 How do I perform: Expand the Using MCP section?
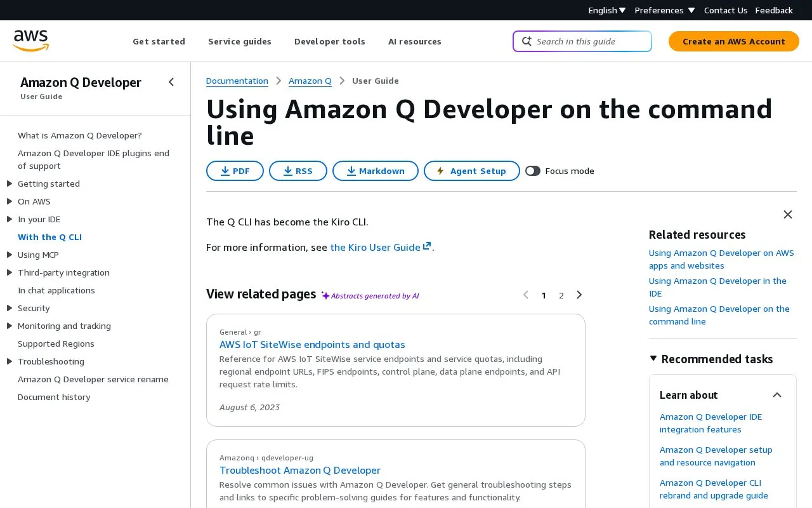click(10, 255)
